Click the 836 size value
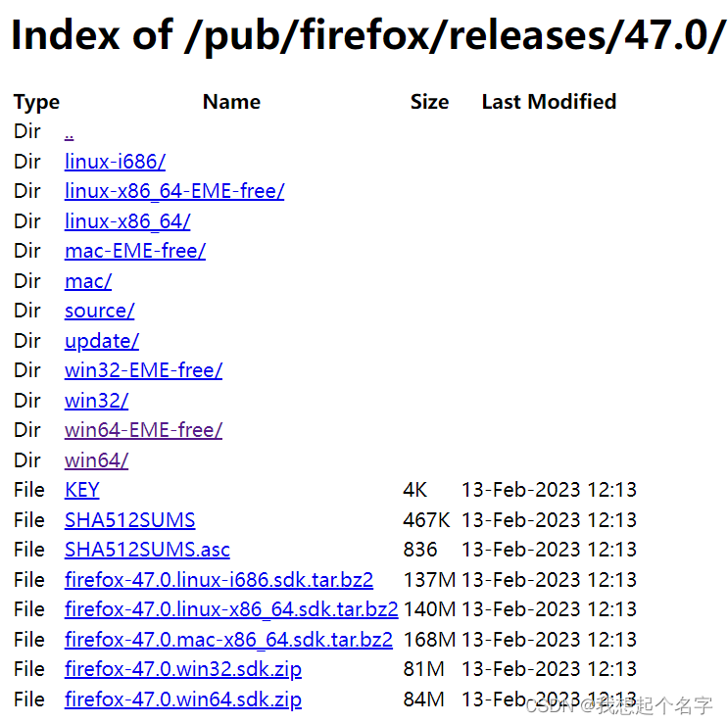 [420, 551]
